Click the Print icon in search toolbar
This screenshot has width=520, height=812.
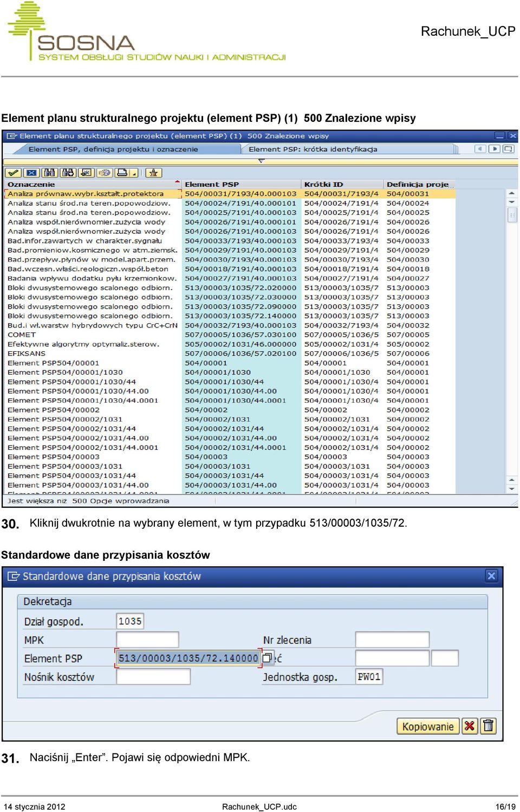coord(122,173)
